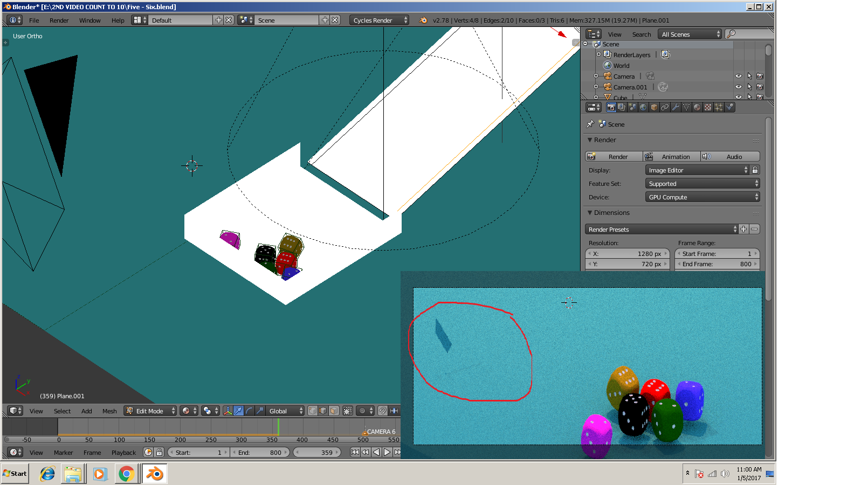Add a new scene with the plus button
The width and height of the screenshot is (868, 485).
pos(325,20)
